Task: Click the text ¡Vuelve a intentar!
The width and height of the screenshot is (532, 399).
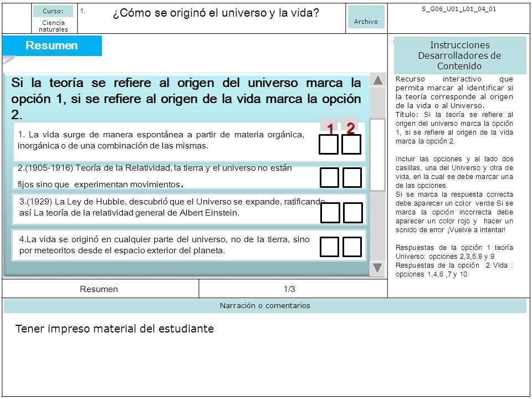Action: pos(476,229)
